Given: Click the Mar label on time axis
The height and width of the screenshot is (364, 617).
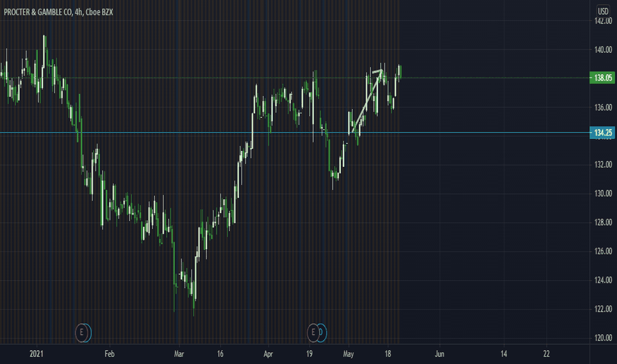Looking at the screenshot, I should 179,354.
